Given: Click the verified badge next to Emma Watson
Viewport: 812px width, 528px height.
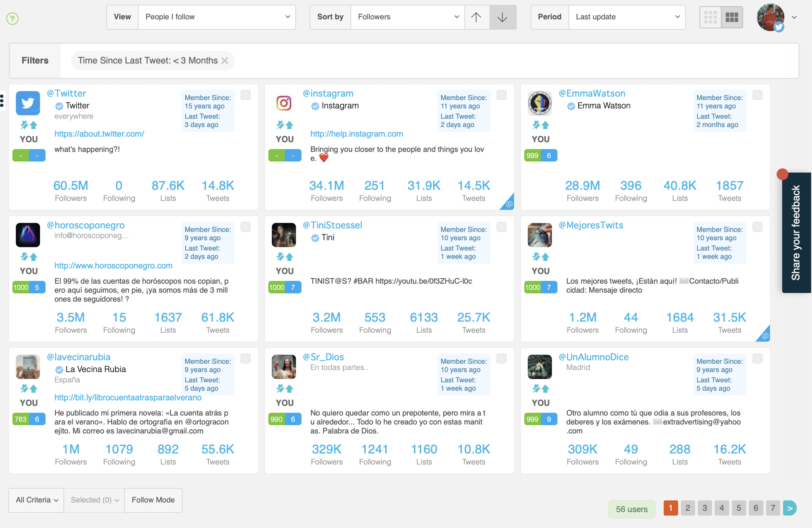Looking at the screenshot, I should [571, 106].
